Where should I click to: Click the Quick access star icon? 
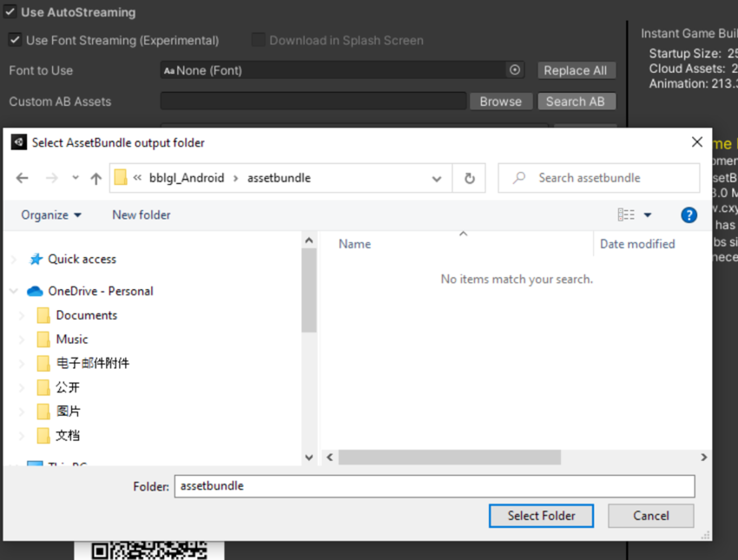pyautogui.click(x=36, y=259)
